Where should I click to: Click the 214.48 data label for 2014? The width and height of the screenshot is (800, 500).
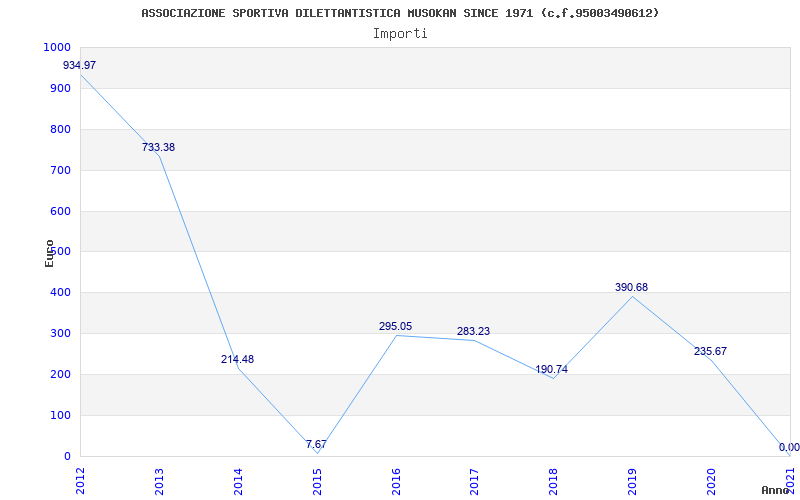(237, 359)
